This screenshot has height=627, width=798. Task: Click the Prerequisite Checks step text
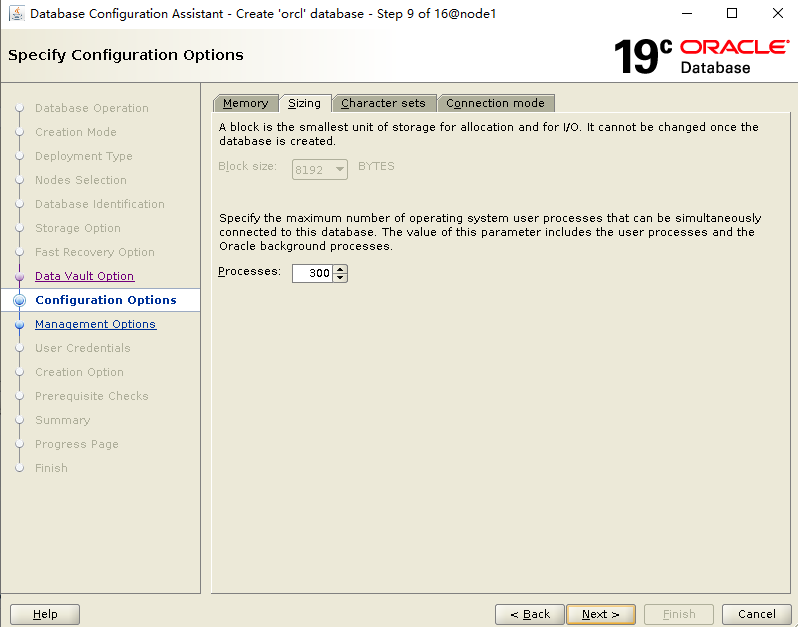click(92, 396)
